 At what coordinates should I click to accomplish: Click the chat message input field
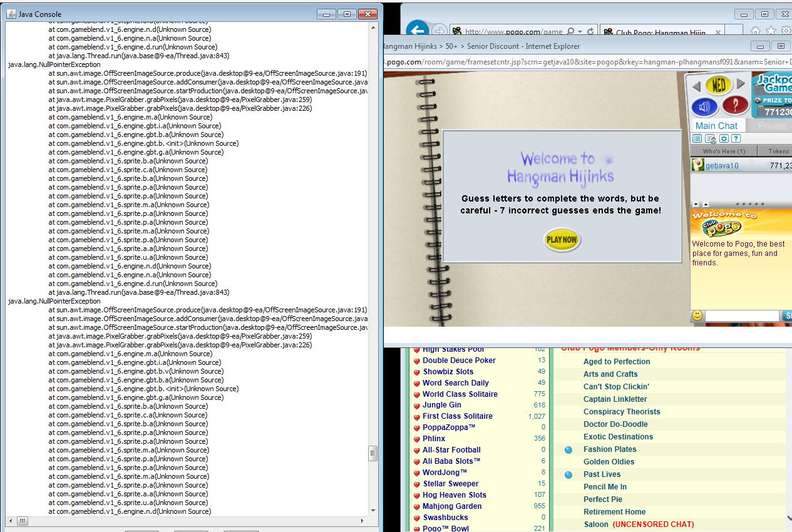[743, 316]
